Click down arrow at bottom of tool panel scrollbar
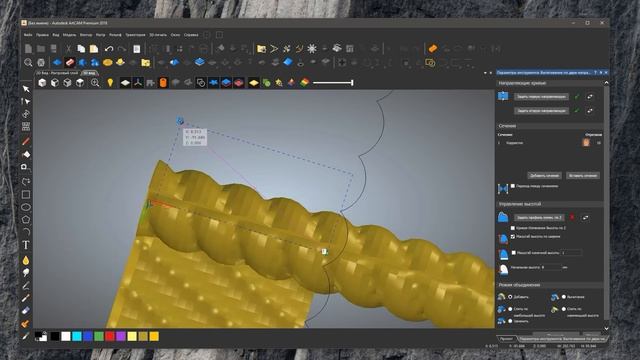 pos(607,328)
